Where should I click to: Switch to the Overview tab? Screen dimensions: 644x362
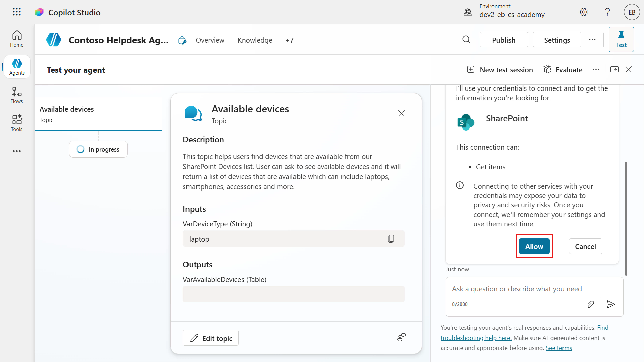tap(210, 40)
